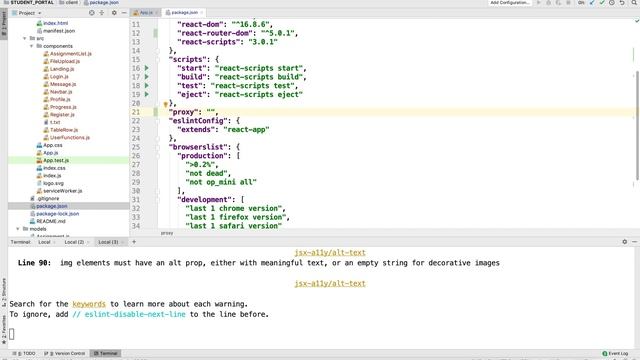The image size is (640, 360).
Task: Fold the browserslist block at line 25
Action: (x=158, y=147)
